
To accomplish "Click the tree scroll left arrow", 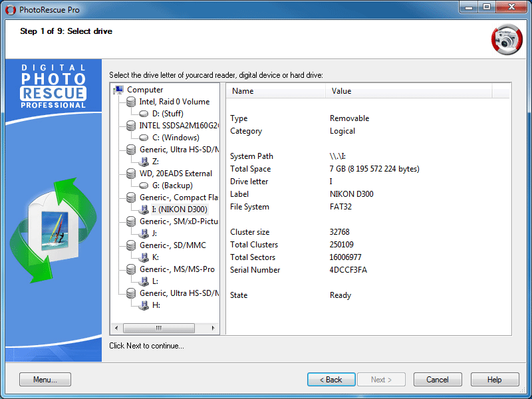I will (116, 328).
